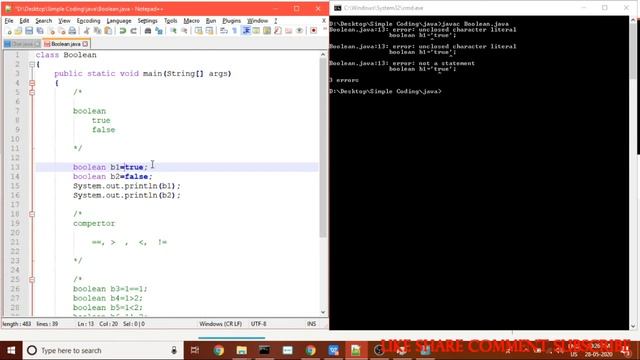
Task: Create a new file with the New toolbar icon
Action: tap(9, 31)
